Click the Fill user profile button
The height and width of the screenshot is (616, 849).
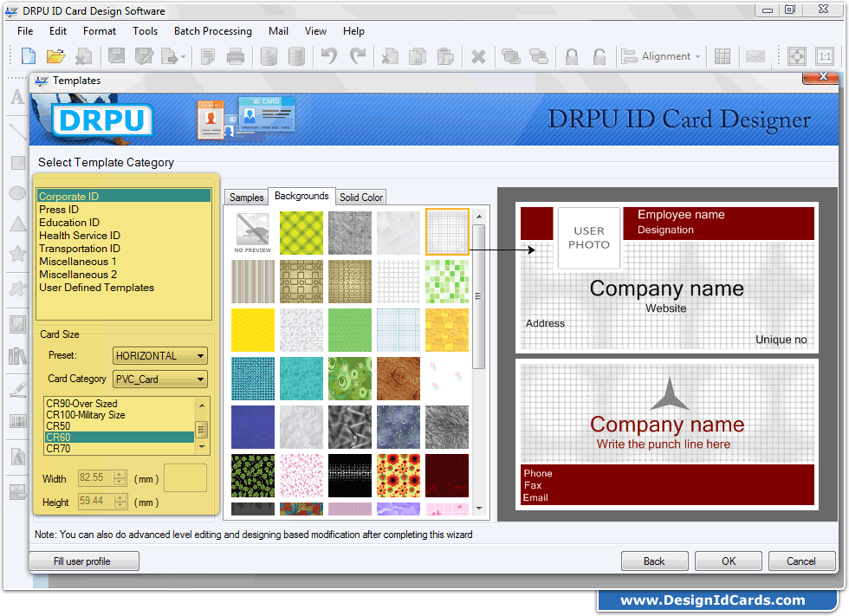tap(83, 561)
